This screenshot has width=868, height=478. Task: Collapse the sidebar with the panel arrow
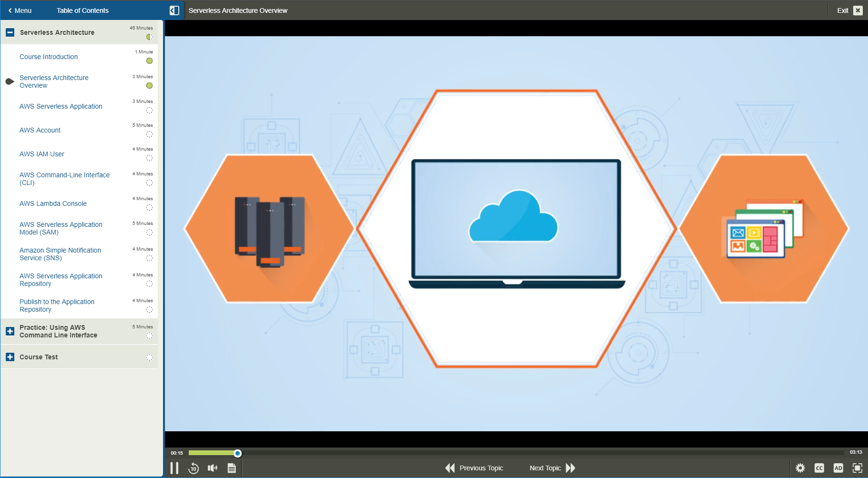click(x=174, y=10)
